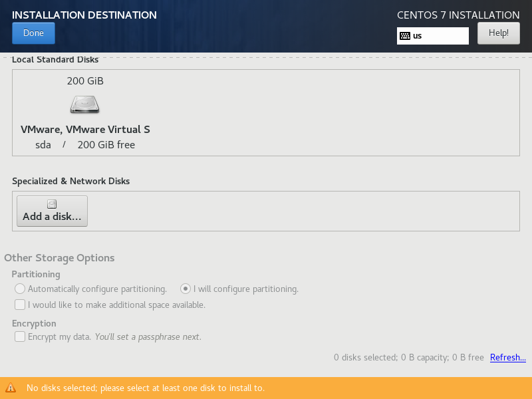
Task: Enable 'I would like to make additional space available'
Action: point(20,305)
